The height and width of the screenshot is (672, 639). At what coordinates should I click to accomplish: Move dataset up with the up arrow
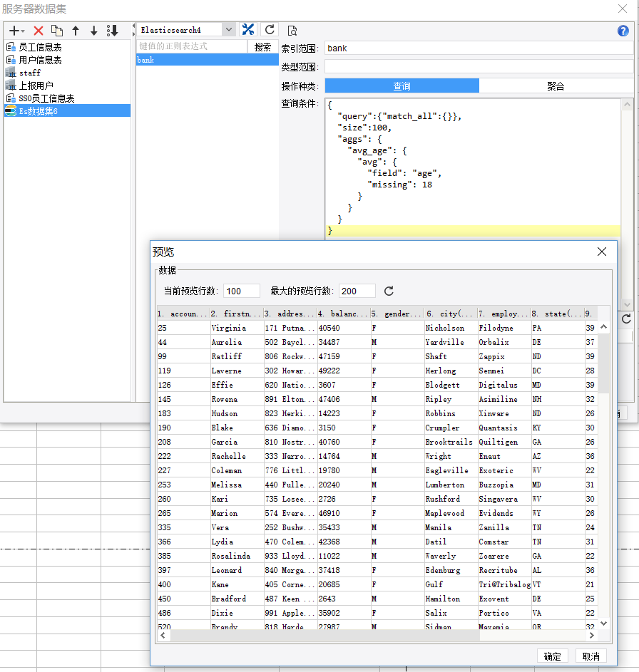coord(76,31)
